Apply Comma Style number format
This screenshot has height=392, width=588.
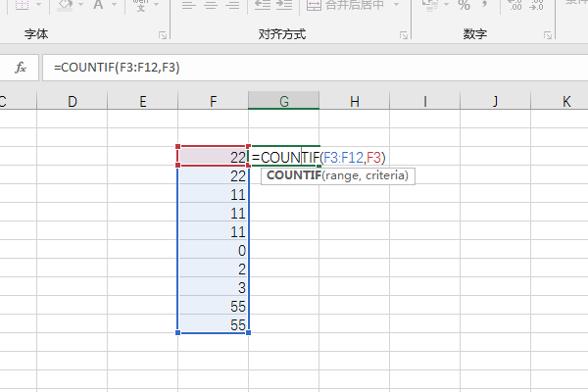pos(484,5)
